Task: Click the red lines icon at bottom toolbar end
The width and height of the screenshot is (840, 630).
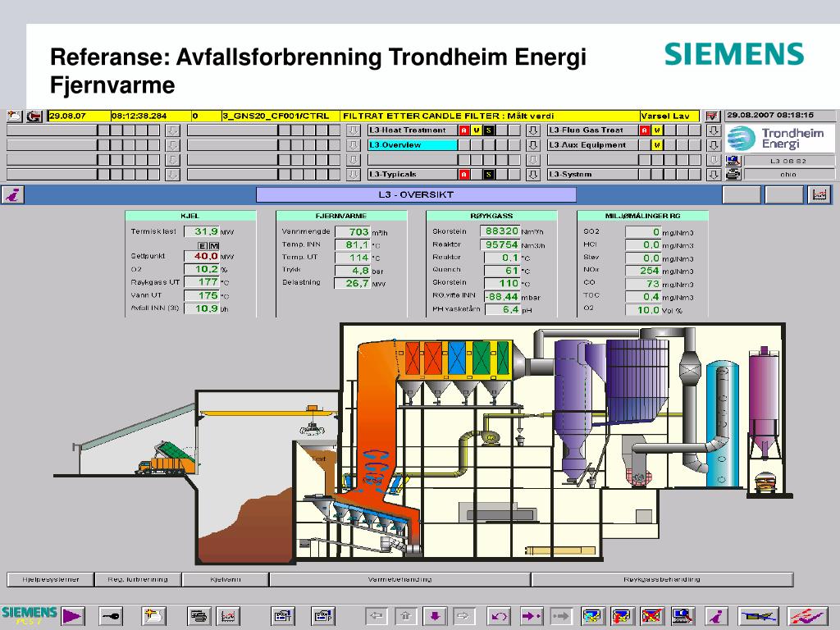Action: point(807,616)
